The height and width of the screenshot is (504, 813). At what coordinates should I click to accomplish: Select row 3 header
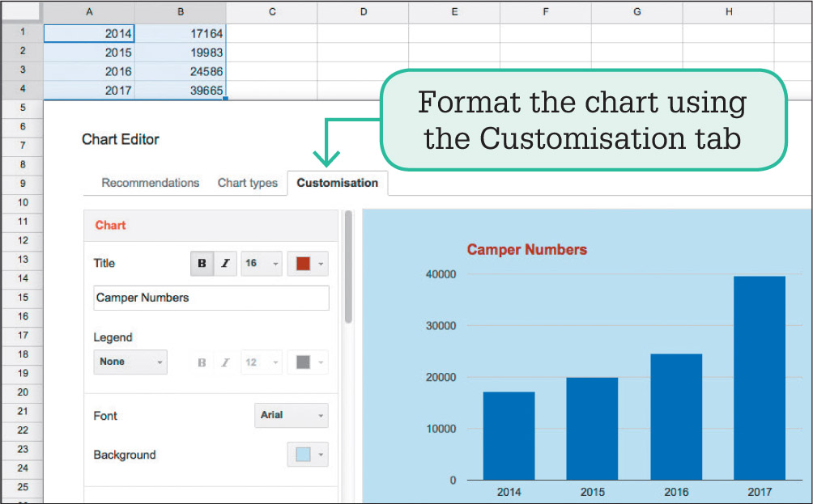(x=23, y=70)
